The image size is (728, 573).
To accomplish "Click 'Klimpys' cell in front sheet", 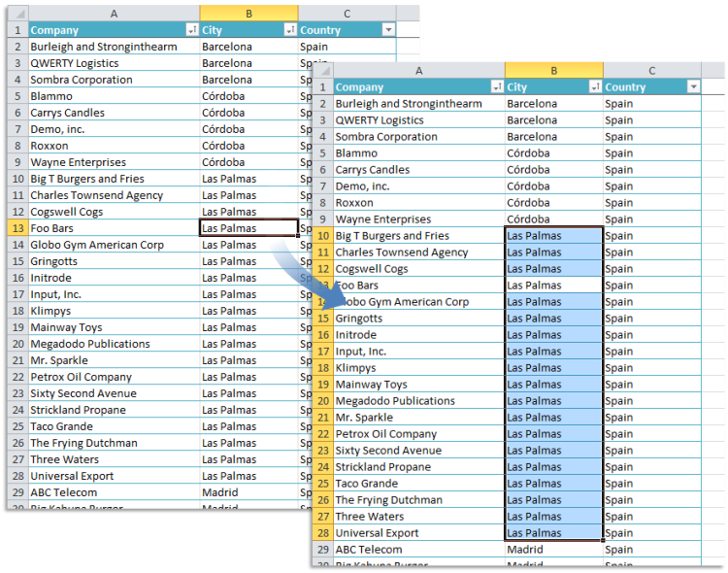I will [418, 367].
